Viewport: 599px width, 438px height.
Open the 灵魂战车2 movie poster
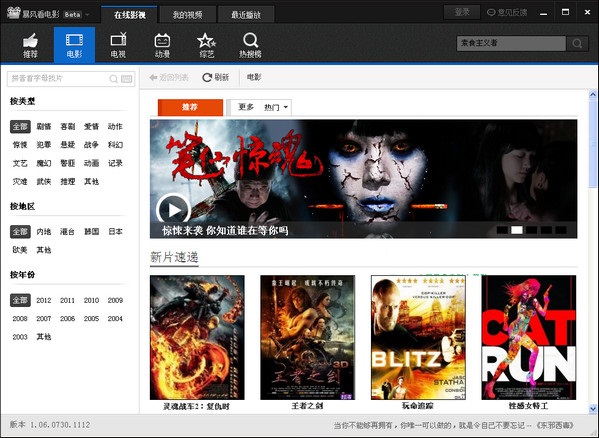point(197,337)
